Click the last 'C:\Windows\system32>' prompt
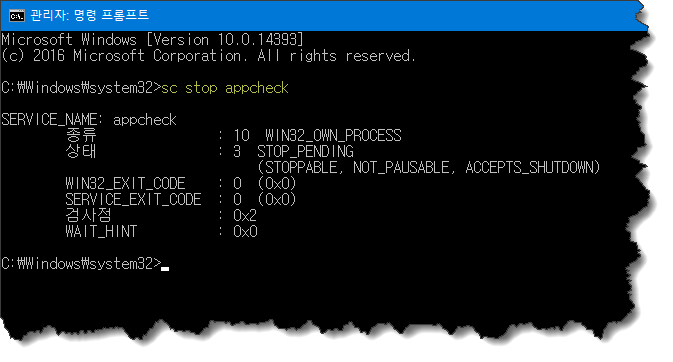673x362 pixels. point(81,264)
